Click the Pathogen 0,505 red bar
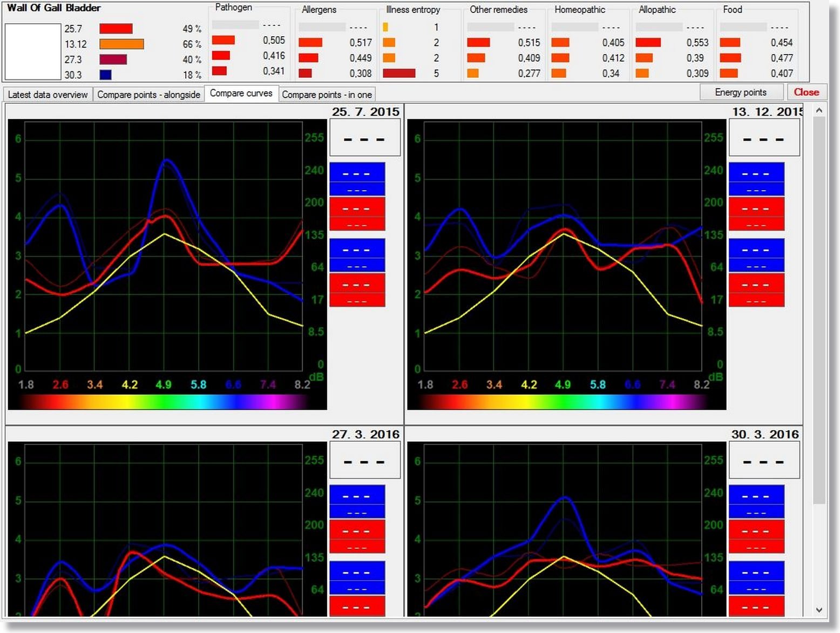The width and height of the screenshot is (840, 633). click(223, 40)
